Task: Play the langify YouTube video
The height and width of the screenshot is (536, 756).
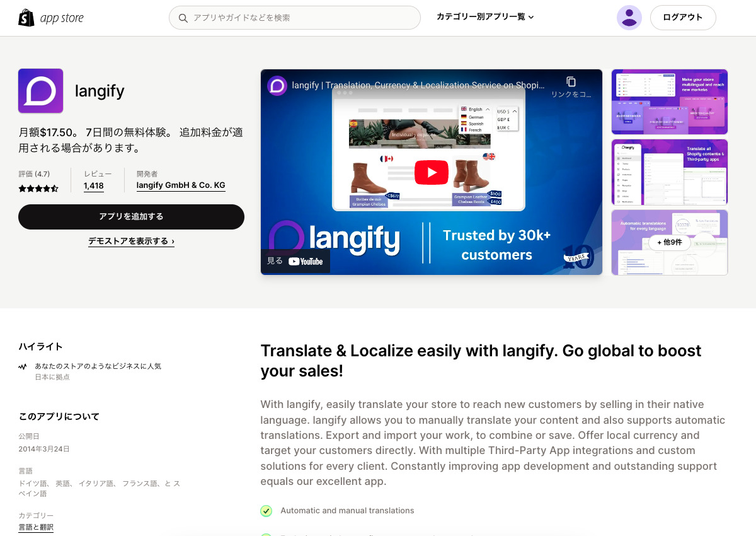Action: pyautogui.click(x=431, y=172)
